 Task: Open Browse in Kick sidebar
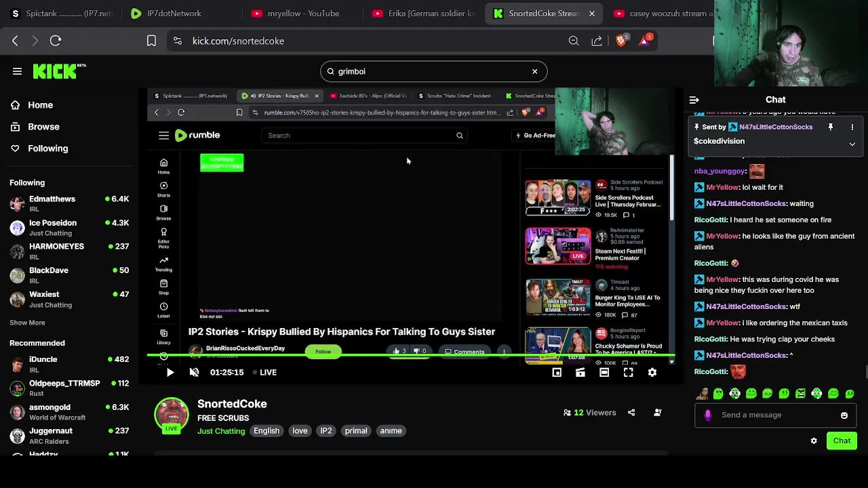pos(35,127)
